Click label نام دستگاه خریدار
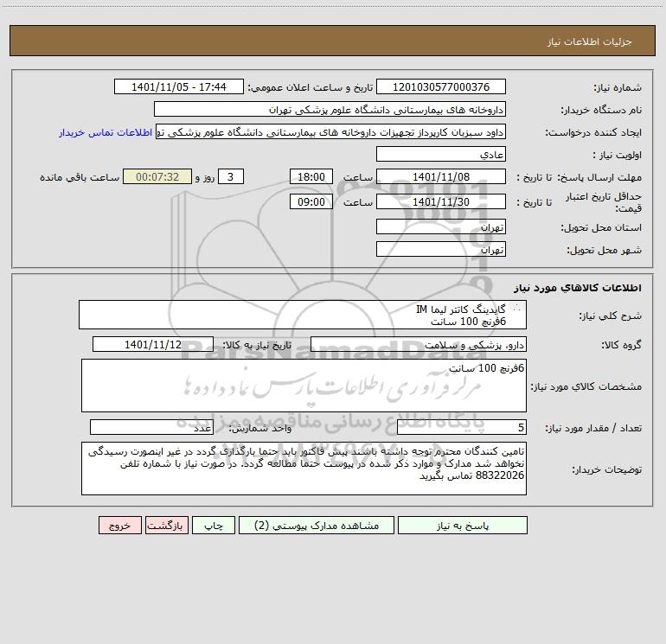 pyautogui.click(x=601, y=111)
